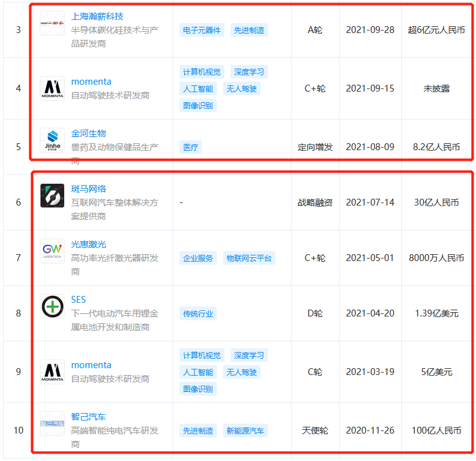Click the 斑马网络 logo icon
Screen dimensions: 476x461
(52, 196)
